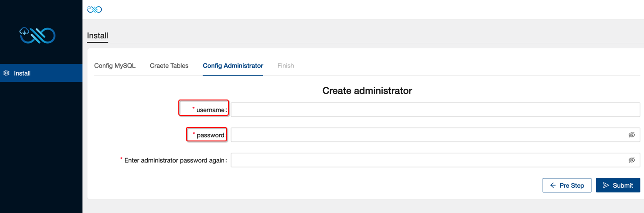Focus the administrator password again field
This screenshot has height=213, width=644.
pos(435,160)
